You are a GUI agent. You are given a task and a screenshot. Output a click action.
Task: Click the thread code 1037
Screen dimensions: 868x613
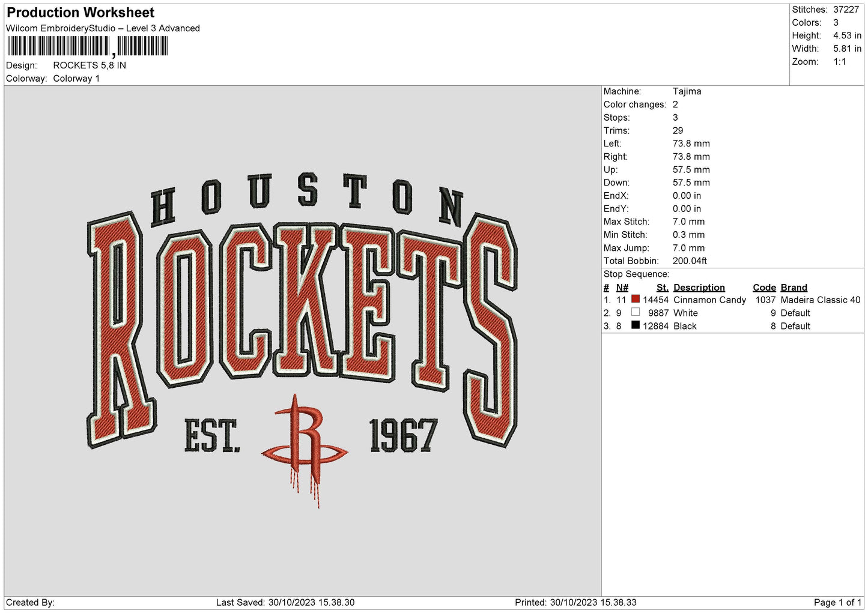pyautogui.click(x=766, y=300)
